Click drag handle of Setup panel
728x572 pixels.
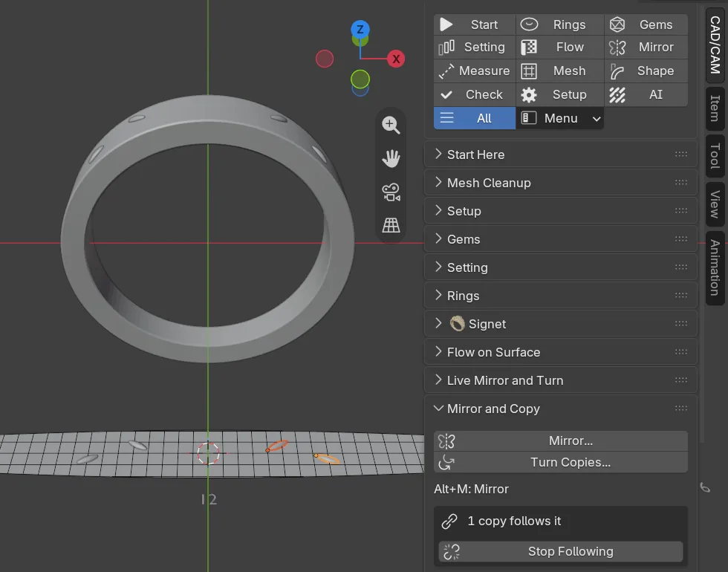pyautogui.click(x=681, y=211)
